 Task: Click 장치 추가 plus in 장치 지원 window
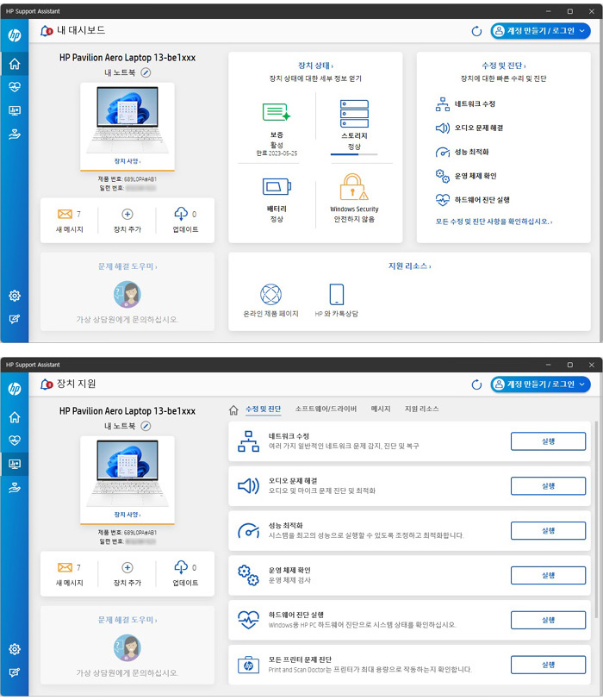(127, 568)
